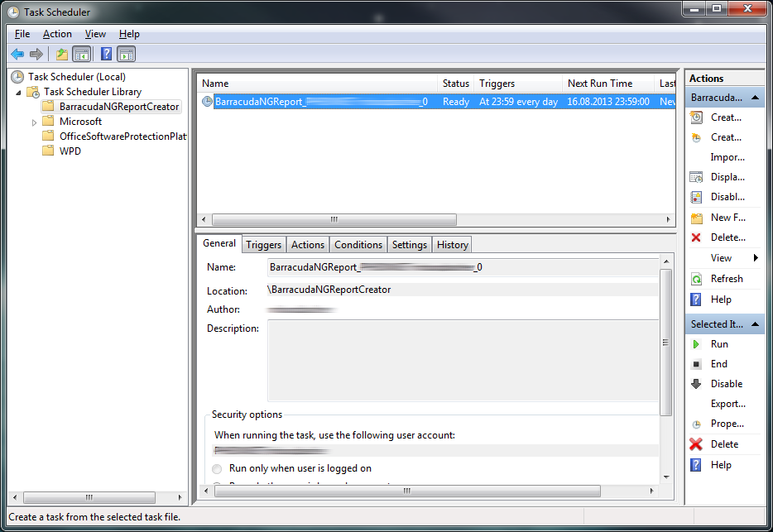The width and height of the screenshot is (773, 532).
Task: Sort by the Triggers column header
Action: click(518, 84)
